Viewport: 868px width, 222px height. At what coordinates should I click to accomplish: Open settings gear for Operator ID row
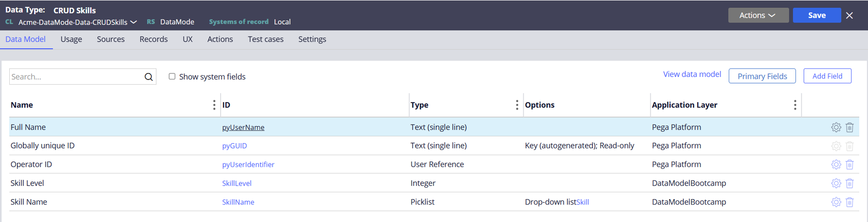pyautogui.click(x=836, y=165)
